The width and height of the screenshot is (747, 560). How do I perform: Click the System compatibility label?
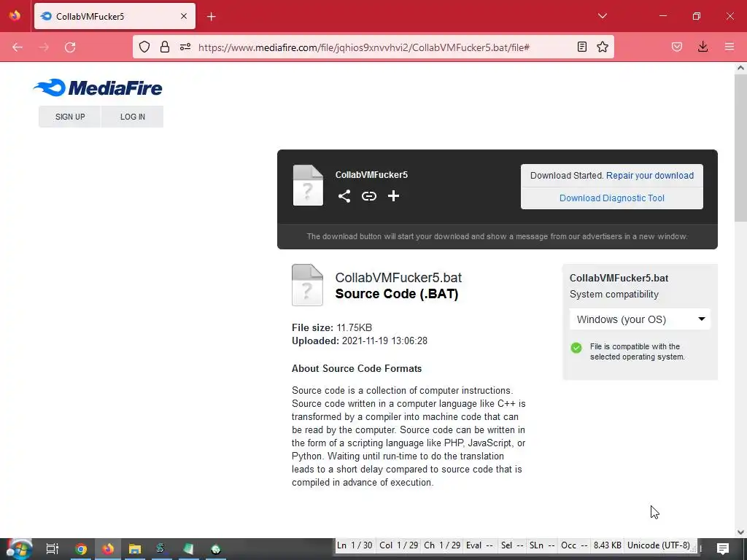pos(614,295)
